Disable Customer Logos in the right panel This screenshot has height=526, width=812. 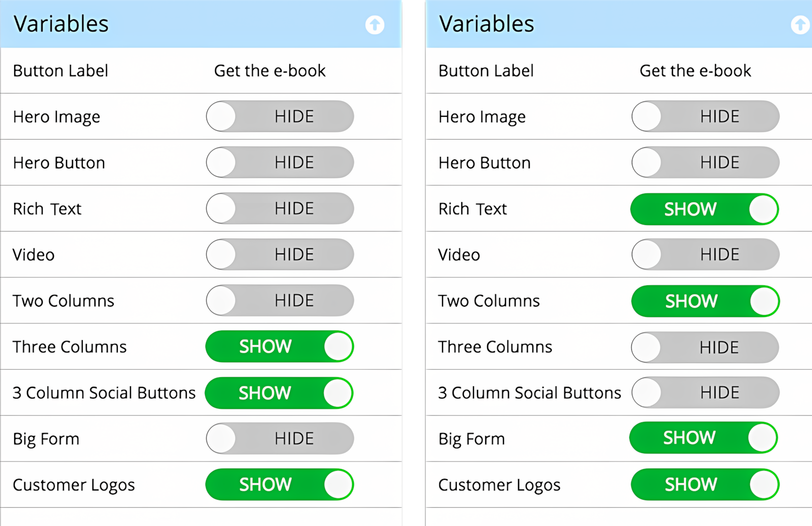[x=704, y=484]
